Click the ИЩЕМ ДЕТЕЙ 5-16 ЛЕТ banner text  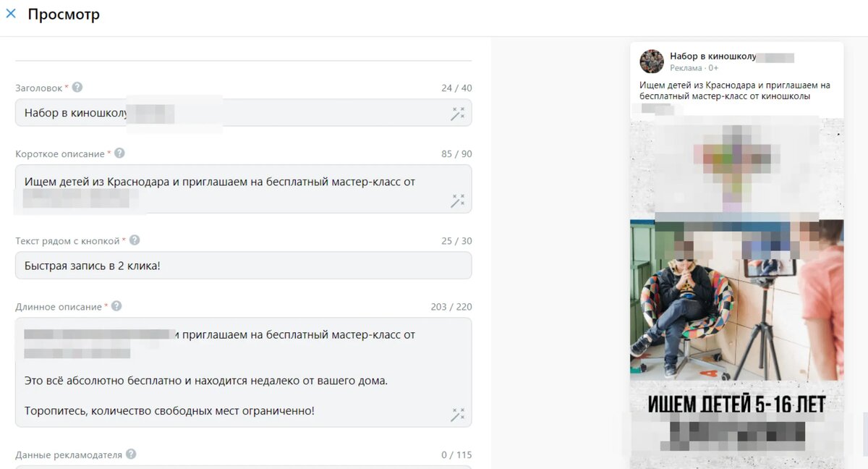click(736, 403)
